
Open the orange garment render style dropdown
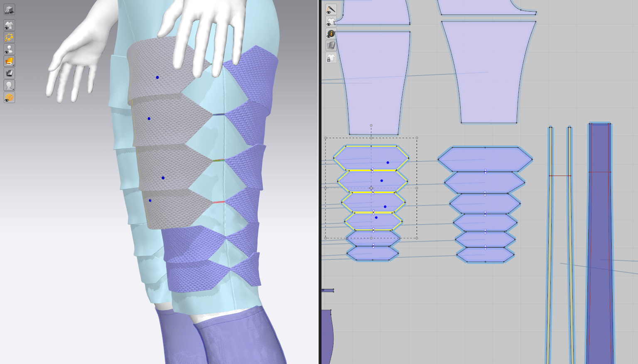pyautogui.click(x=9, y=61)
